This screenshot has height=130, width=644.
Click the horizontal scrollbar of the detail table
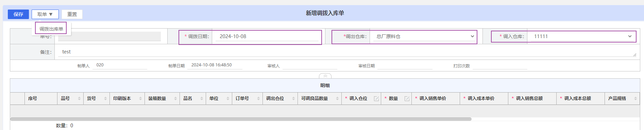241,119
